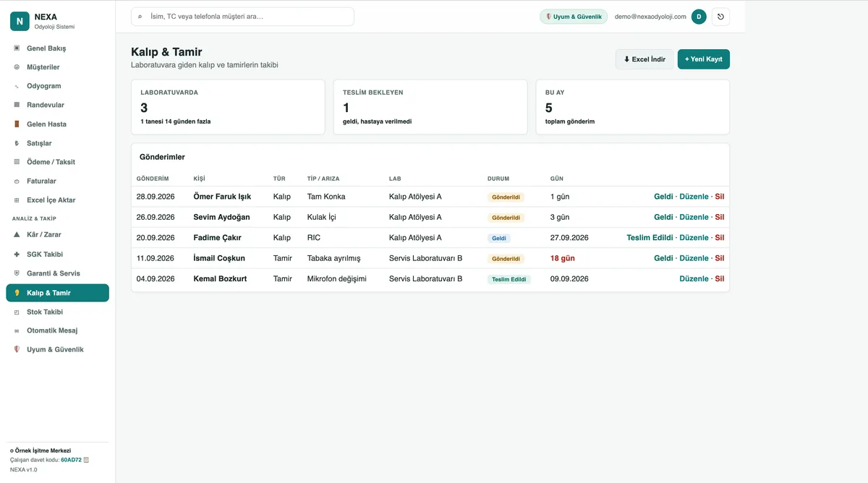Delete the İsmail Coşkun row with Sil

point(720,258)
